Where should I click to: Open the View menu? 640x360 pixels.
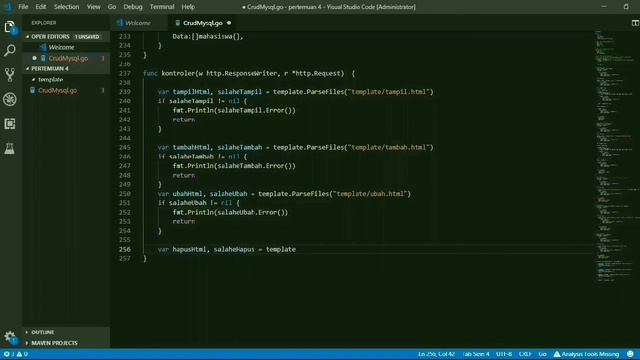(x=93, y=7)
